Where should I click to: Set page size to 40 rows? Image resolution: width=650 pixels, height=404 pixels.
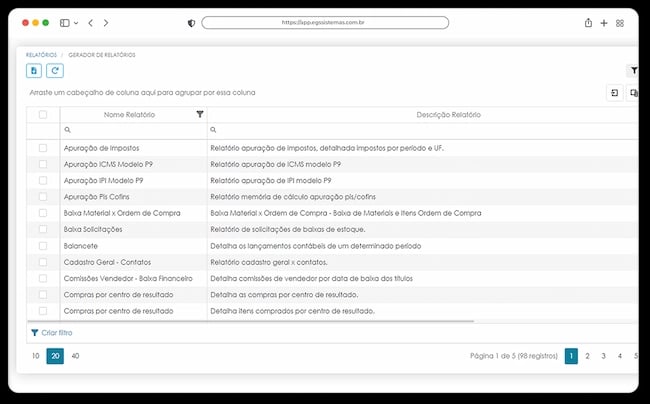click(75, 356)
